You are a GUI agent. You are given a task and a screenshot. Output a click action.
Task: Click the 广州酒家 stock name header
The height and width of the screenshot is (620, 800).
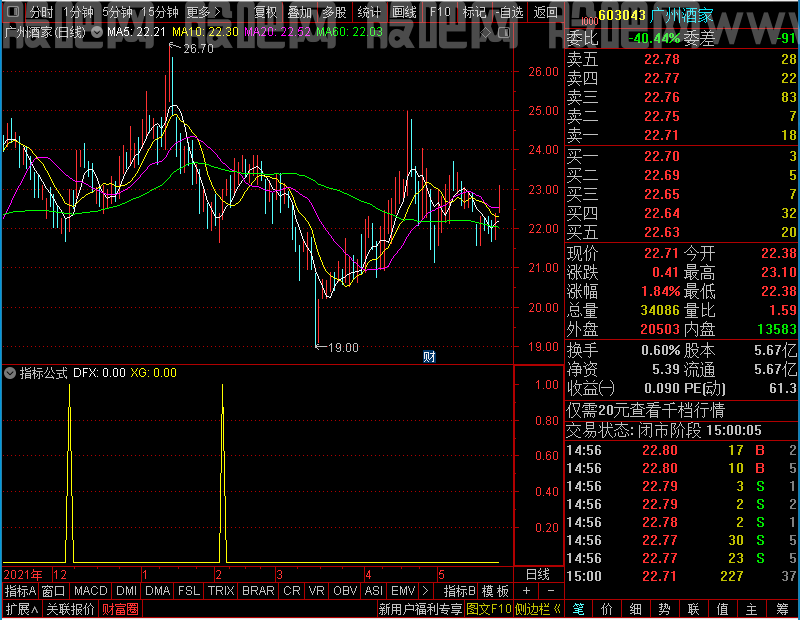point(682,15)
